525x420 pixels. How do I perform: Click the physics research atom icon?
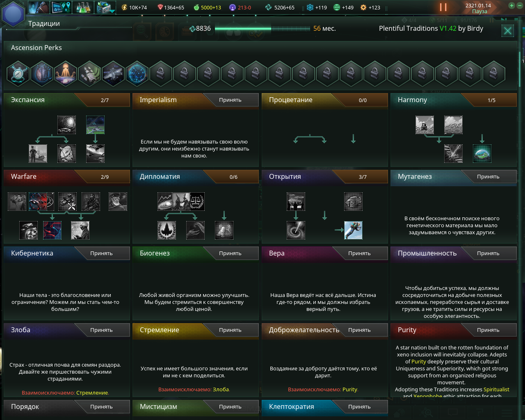pyautogui.click(x=310, y=7)
